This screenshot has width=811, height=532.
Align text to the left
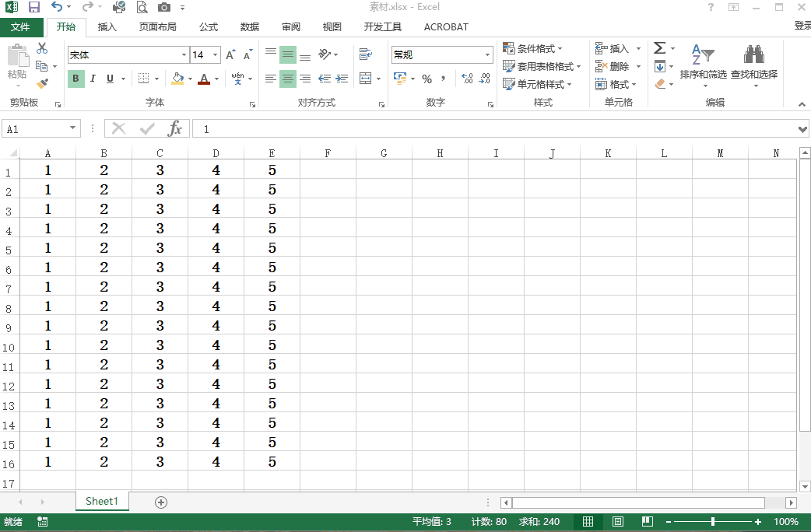click(x=271, y=79)
